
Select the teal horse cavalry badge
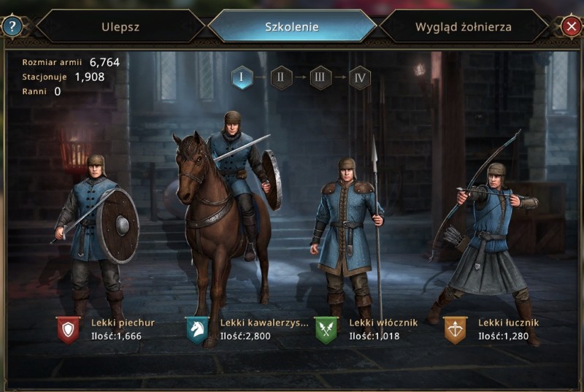click(197, 330)
